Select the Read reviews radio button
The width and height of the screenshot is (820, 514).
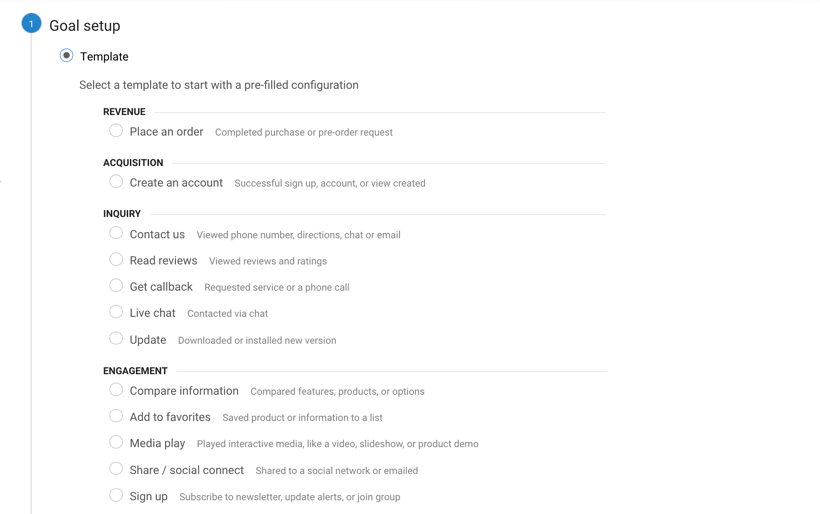click(116, 259)
